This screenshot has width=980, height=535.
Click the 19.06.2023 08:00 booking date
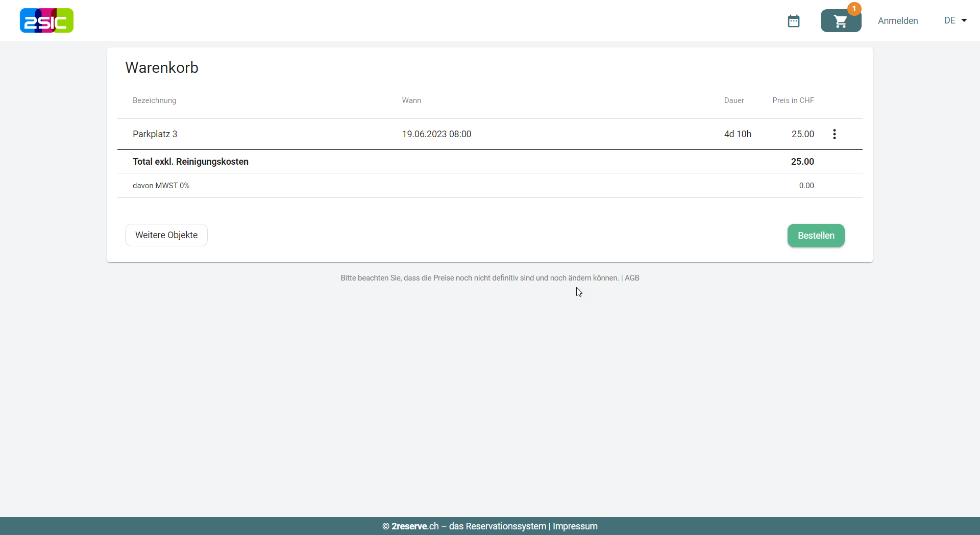tap(436, 134)
